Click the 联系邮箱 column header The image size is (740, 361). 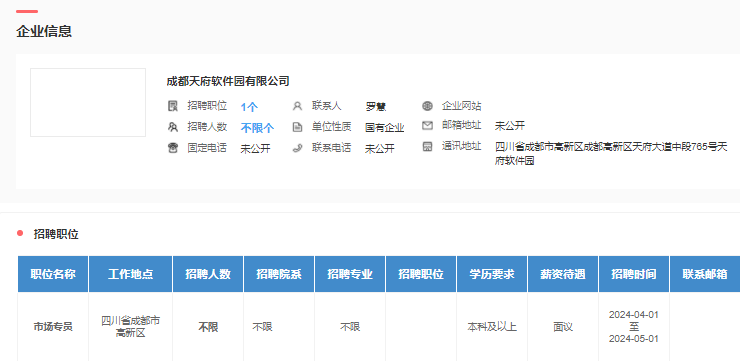[705, 274]
